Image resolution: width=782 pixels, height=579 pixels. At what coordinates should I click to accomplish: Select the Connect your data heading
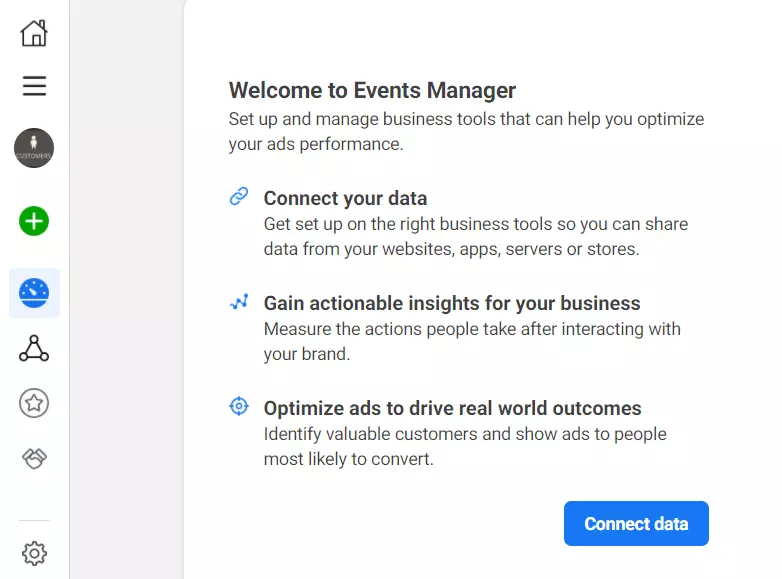coord(345,198)
